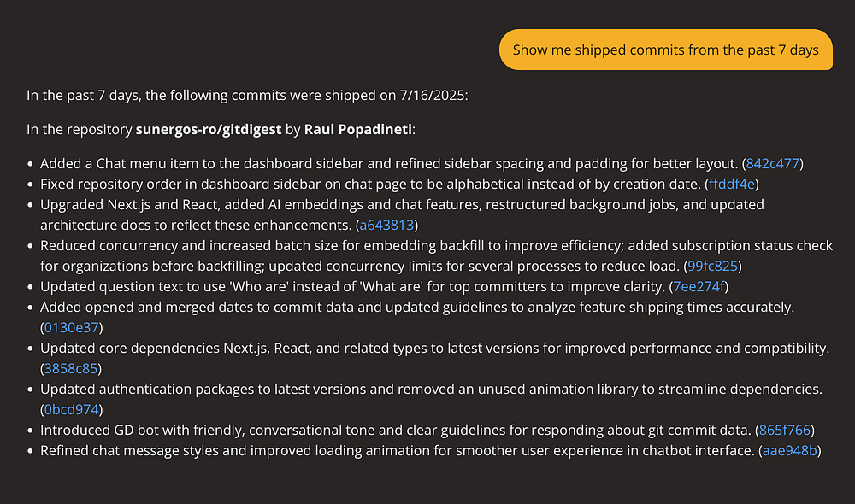
Task: Click the sunergos-ro/gitdigest repository name
Action: (x=209, y=129)
